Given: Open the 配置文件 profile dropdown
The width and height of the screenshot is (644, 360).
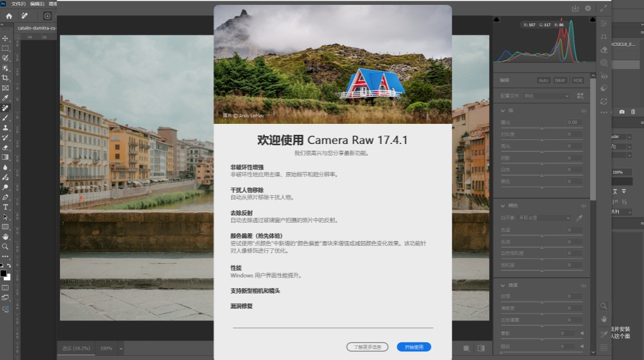Looking at the screenshot, I should (547, 96).
